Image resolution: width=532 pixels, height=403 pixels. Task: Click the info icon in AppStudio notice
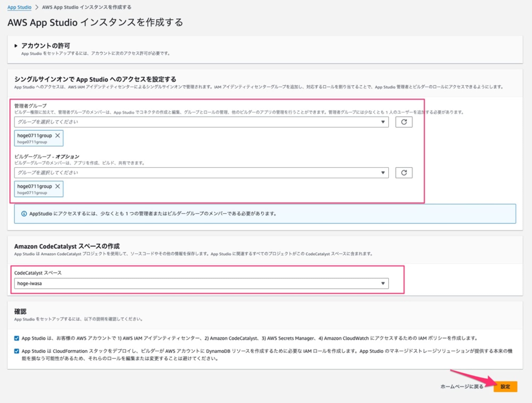[x=24, y=214]
